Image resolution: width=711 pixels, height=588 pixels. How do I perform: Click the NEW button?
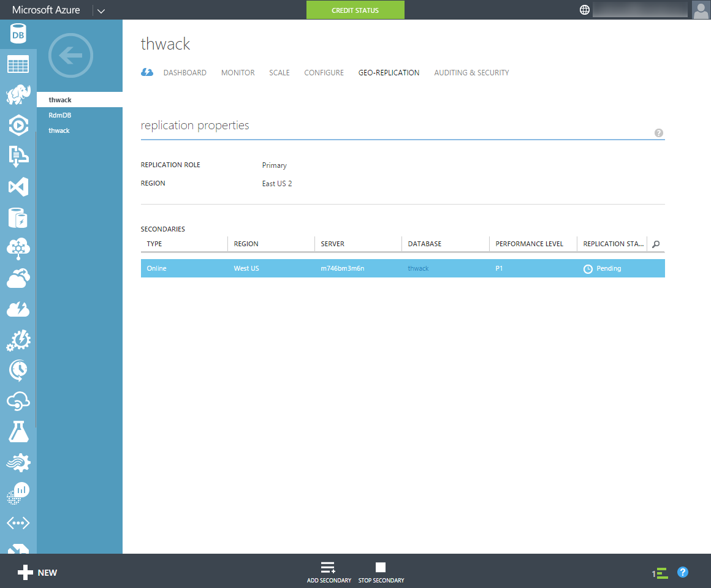pyautogui.click(x=37, y=573)
